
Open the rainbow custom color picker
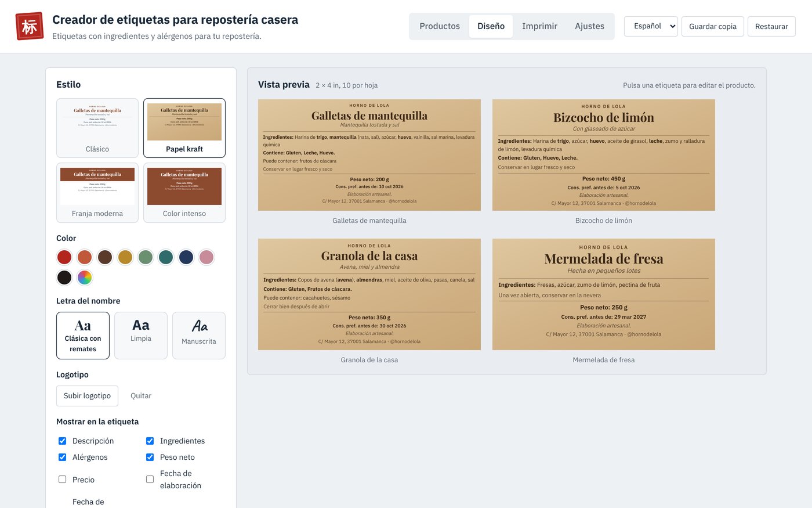pyautogui.click(x=85, y=278)
